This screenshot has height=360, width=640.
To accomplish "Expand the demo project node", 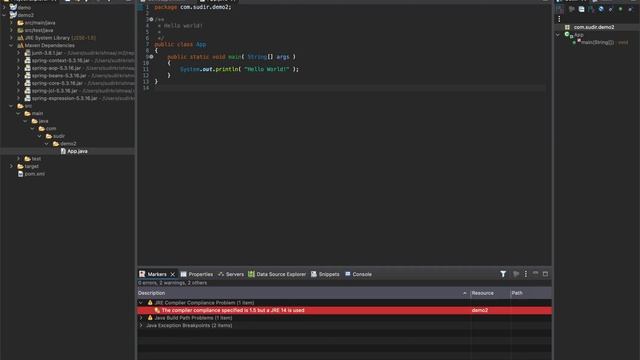I will point(4,7).
